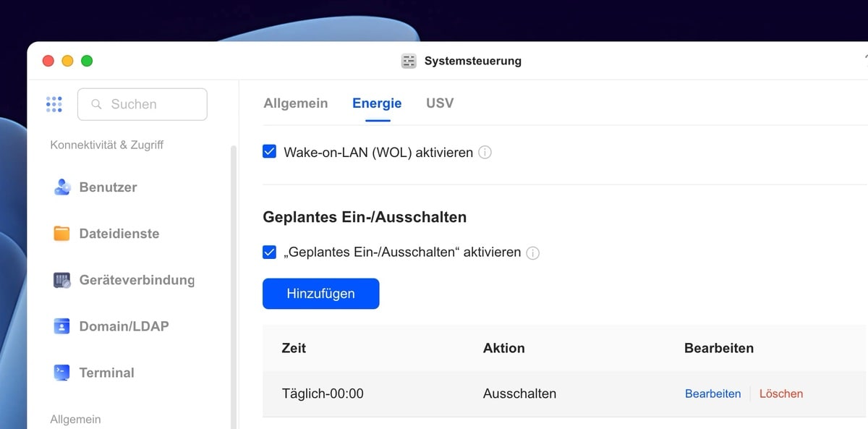Screen dimensions: 868x429
Task: Switch to the Allgemein tab
Action: 295,103
